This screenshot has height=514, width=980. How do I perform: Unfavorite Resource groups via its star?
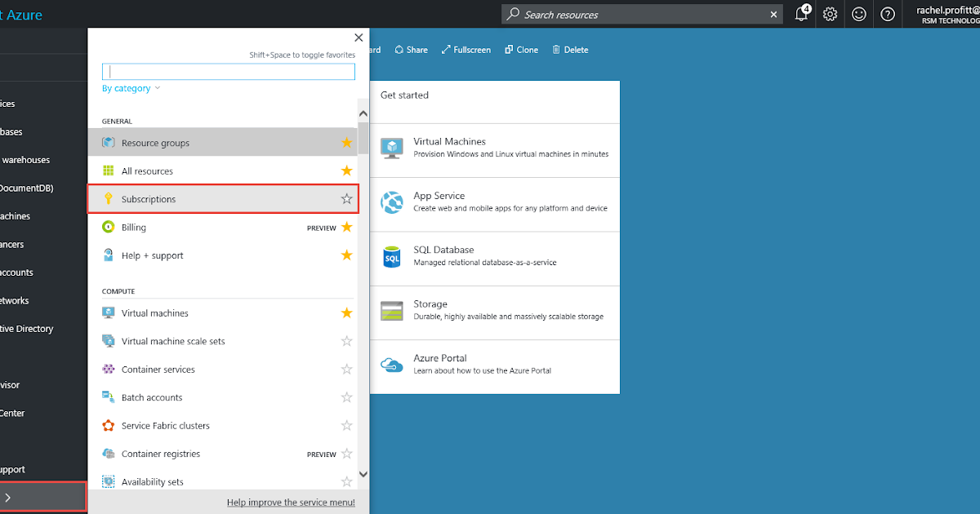346,142
